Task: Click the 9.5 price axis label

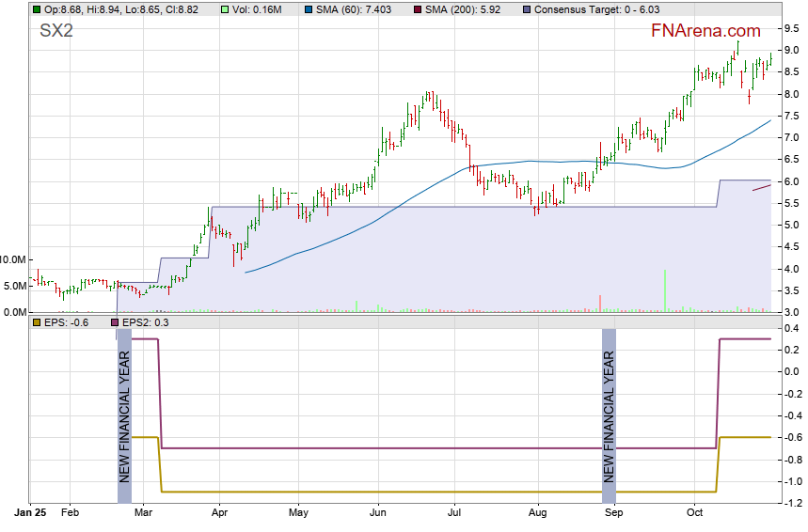Action: coord(791,28)
